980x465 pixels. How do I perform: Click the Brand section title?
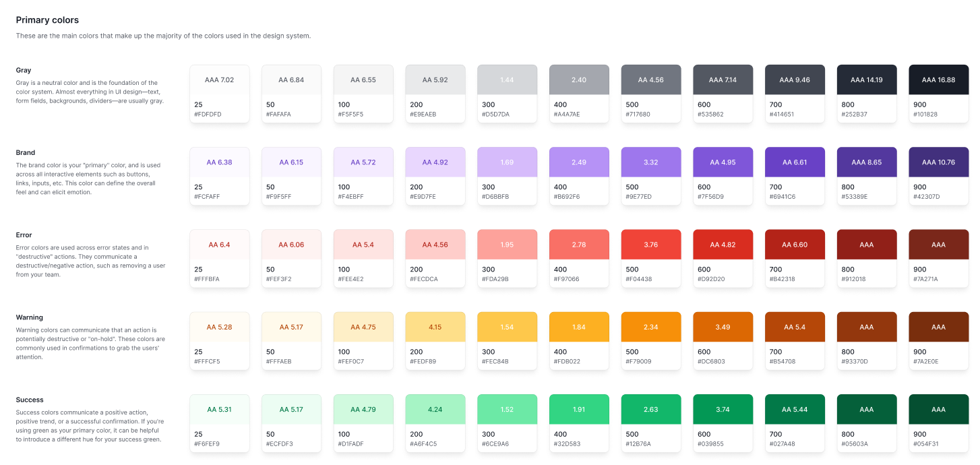tap(26, 152)
